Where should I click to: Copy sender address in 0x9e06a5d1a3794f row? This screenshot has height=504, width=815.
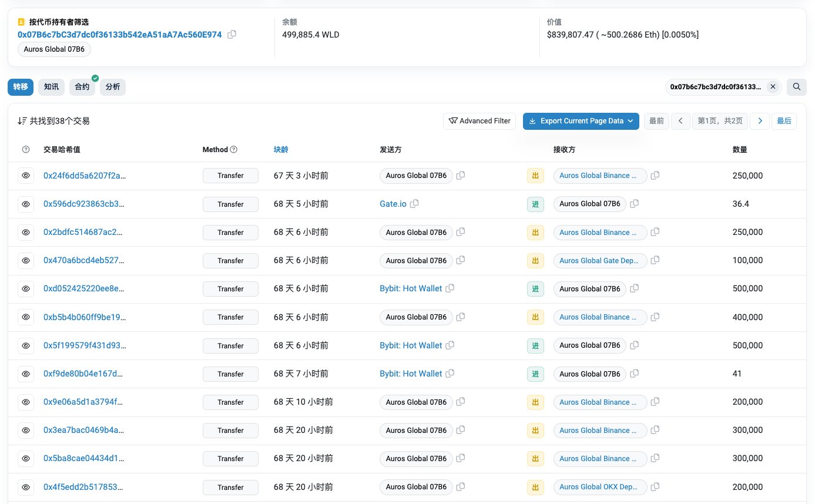461,402
